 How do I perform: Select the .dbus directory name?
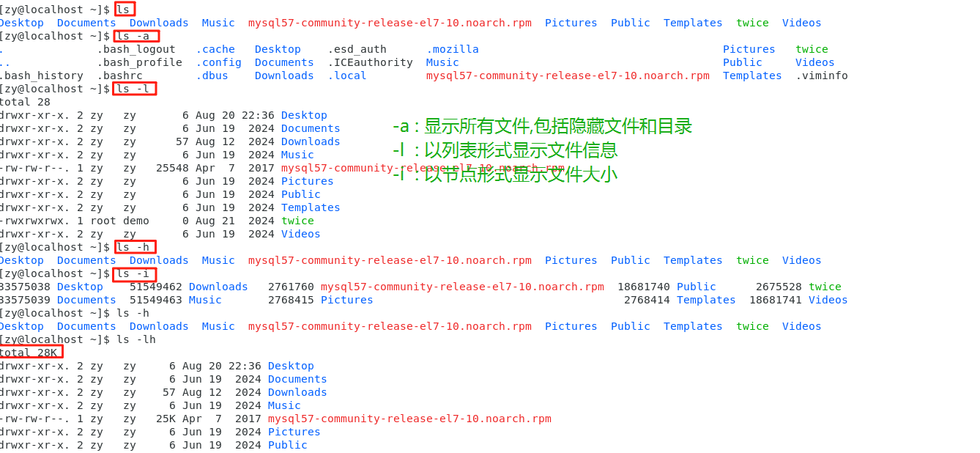point(212,75)
